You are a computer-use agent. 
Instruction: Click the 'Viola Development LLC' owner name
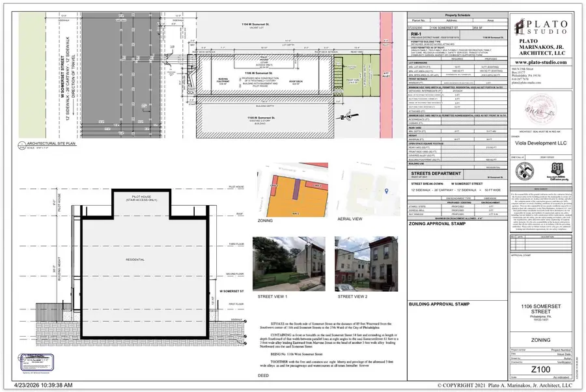540,143
